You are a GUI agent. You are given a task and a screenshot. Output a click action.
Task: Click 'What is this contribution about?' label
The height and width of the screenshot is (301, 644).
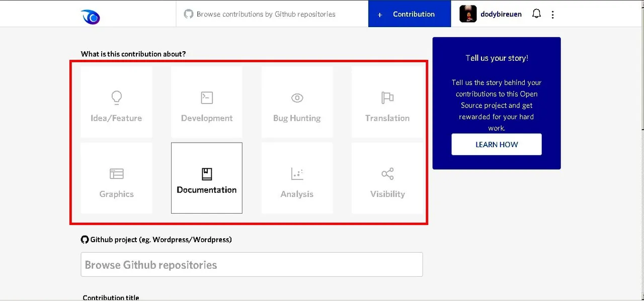tap(133, 54)
